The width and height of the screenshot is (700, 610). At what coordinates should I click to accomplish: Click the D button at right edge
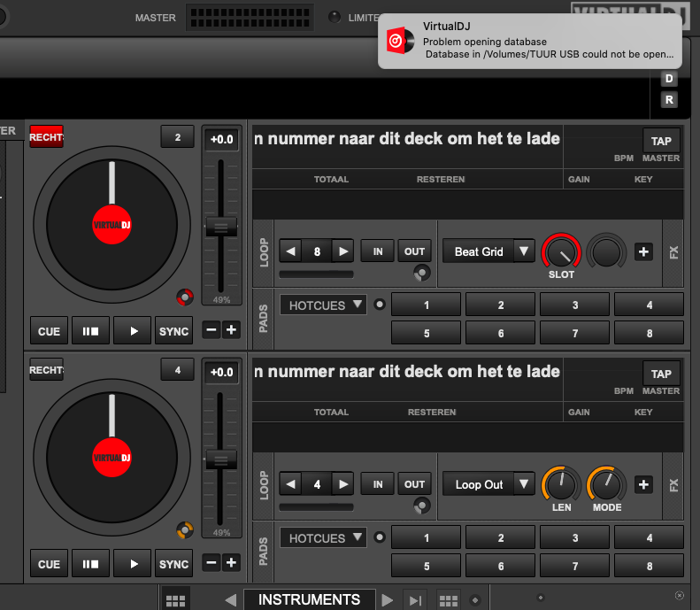click(x=669, y=79)
